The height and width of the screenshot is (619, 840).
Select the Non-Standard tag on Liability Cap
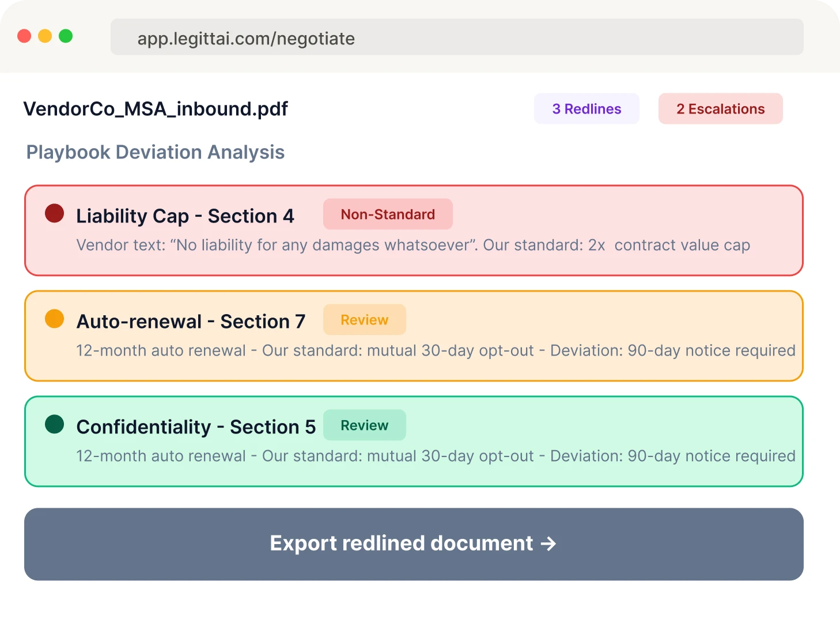pos(388,214)
